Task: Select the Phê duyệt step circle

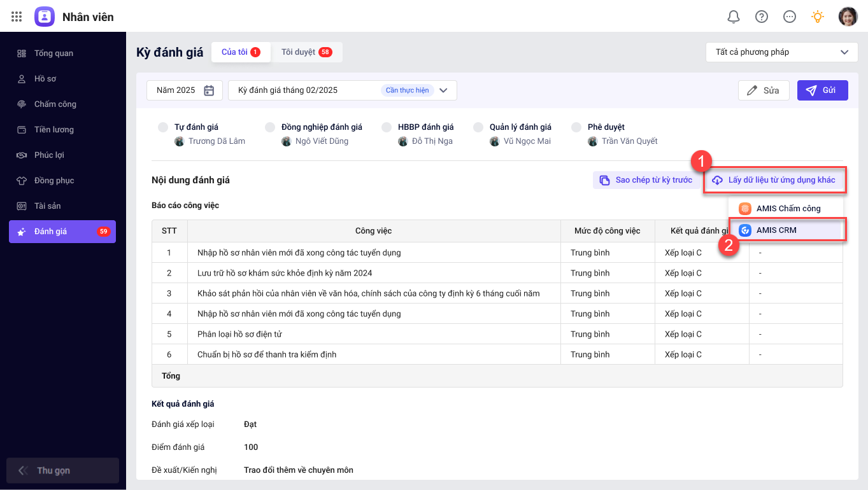Action: pyautogui.click(x=576, y=127)
